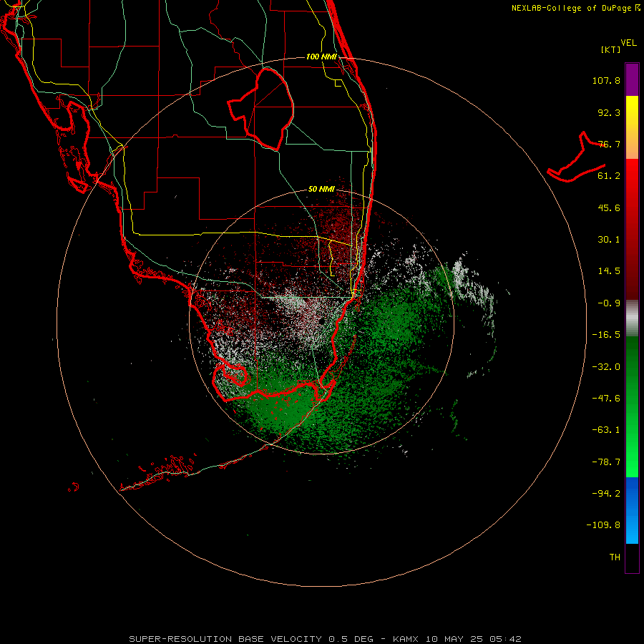This screenshot has width=644, height=644.
Task: Click the red island outline east of Florida
Action: tap(576, 157)
